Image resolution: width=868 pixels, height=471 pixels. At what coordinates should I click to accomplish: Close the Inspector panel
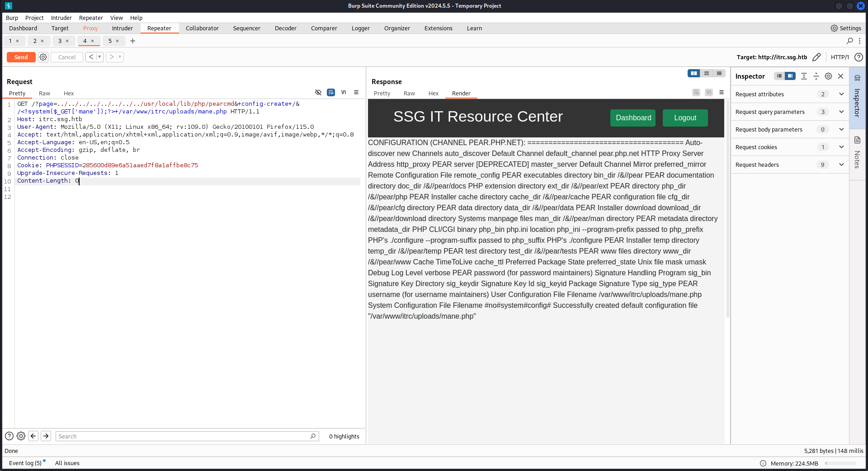pos(841,76)
